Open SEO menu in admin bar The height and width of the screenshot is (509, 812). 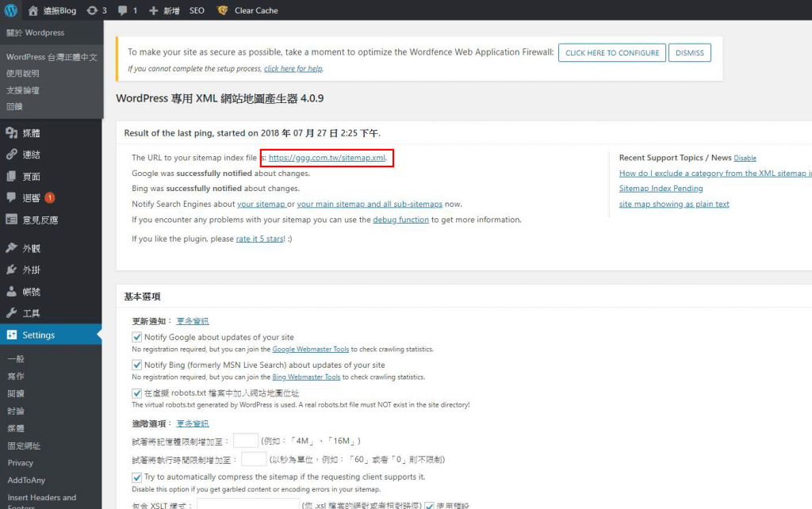click(197, 10)
